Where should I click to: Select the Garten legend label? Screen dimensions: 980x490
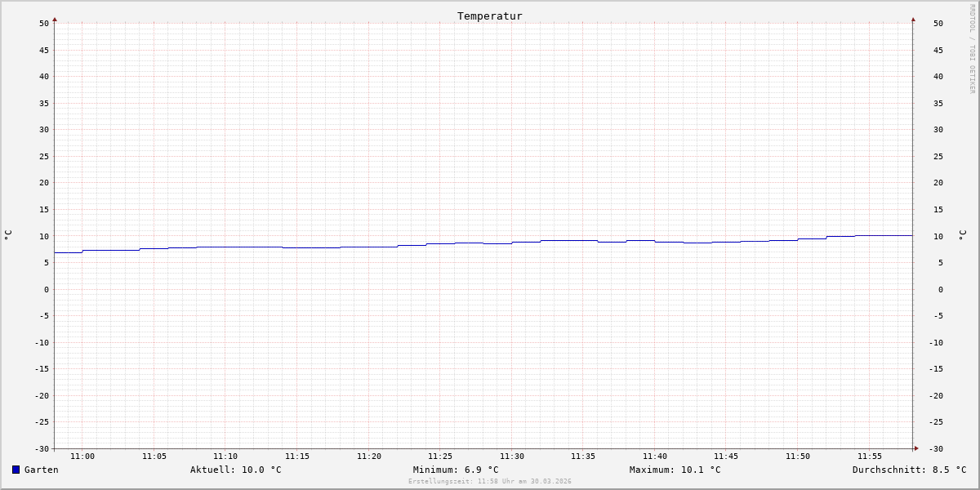42,470
